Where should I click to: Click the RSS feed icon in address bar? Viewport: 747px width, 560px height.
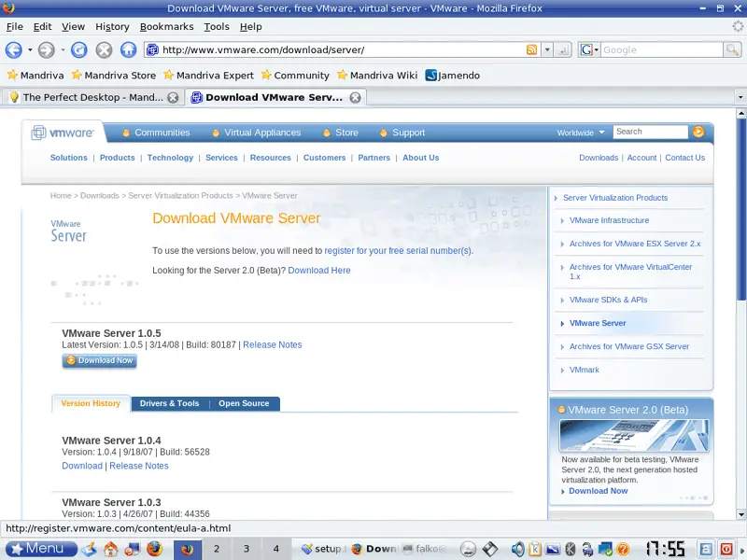click(x=531, y=49)
